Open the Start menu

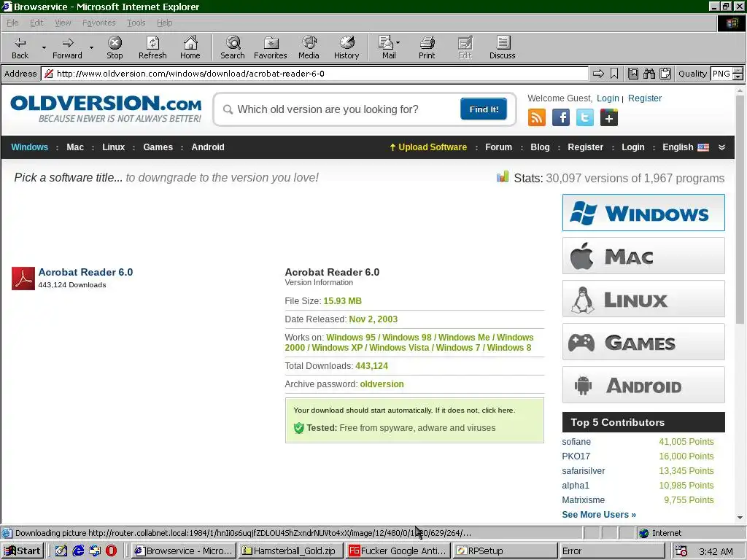pos(23,551)
